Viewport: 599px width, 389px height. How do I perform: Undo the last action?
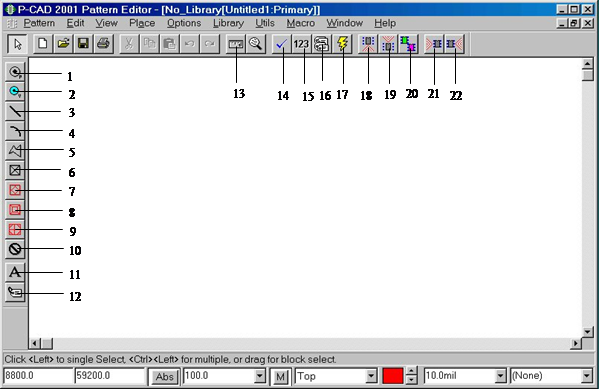[x=189, y=44]
